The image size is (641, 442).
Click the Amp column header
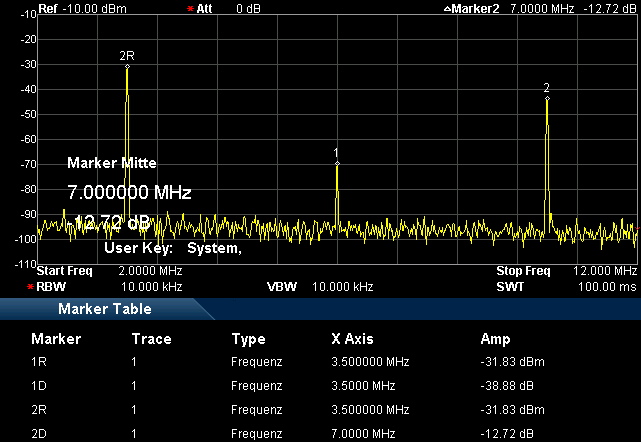(x=495, y=338)
